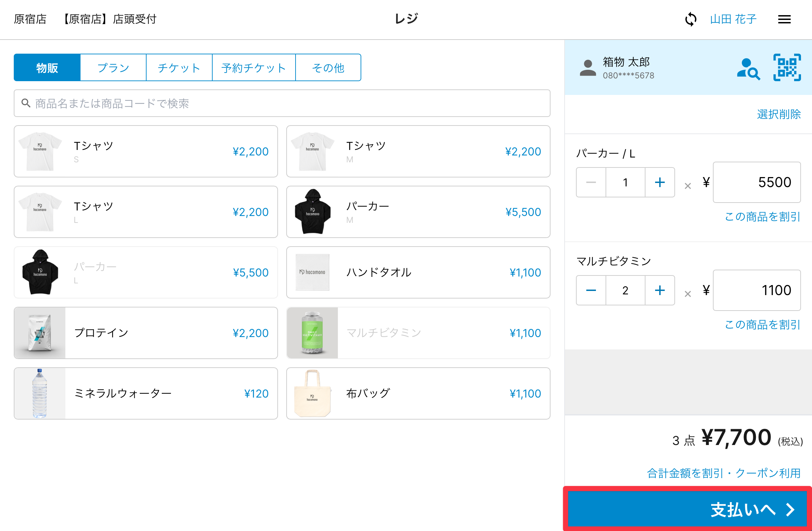The width and height of the screenshot is (812, 531).
Task: Open the 予約チケット tab
Action: click(254, 68)
